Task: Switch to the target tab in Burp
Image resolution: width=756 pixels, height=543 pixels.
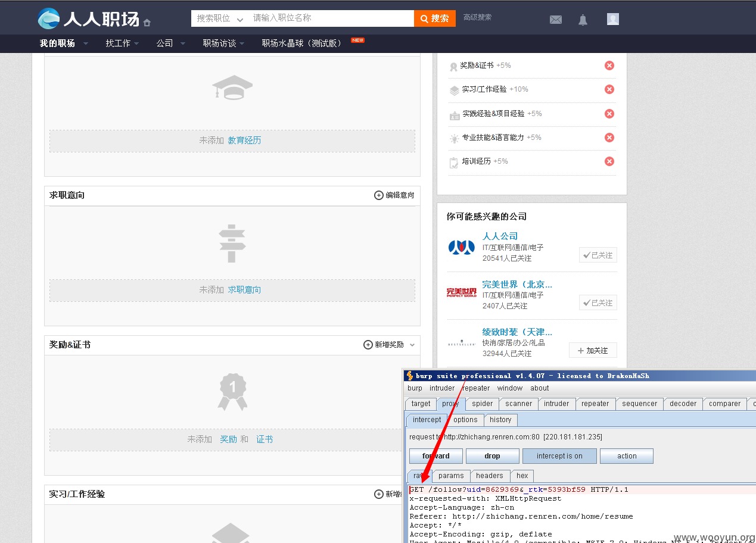Action: 421,404
